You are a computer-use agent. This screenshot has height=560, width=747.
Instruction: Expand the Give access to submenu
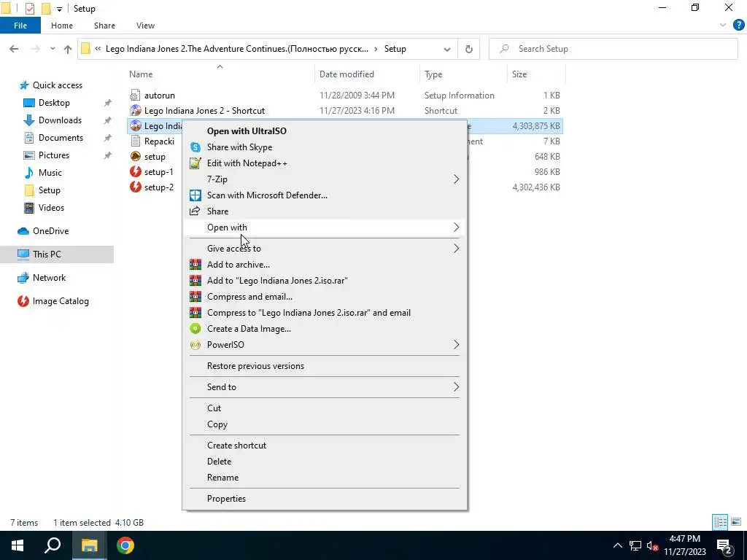tap(325, 249)
